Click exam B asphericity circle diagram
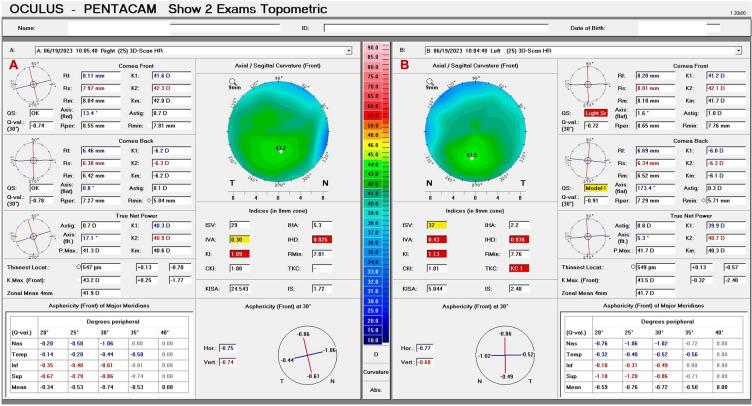Viewport: 752px width, 406px height. pyautogui.click(x=505, y=355)
